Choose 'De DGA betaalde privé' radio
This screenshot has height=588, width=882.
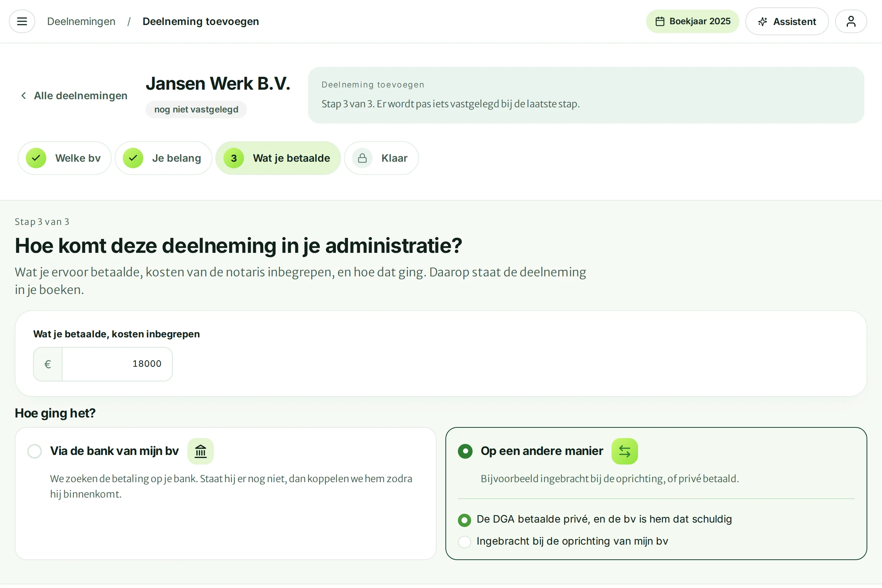pos(464,520)
